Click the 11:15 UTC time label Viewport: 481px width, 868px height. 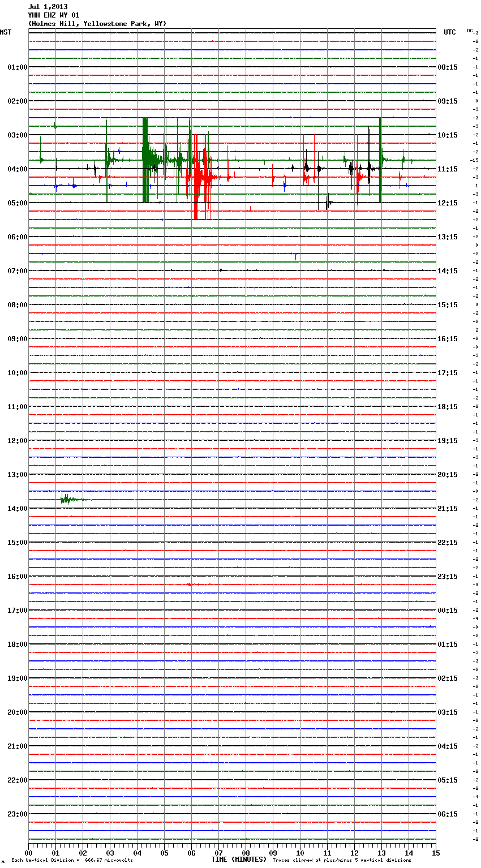448,169
